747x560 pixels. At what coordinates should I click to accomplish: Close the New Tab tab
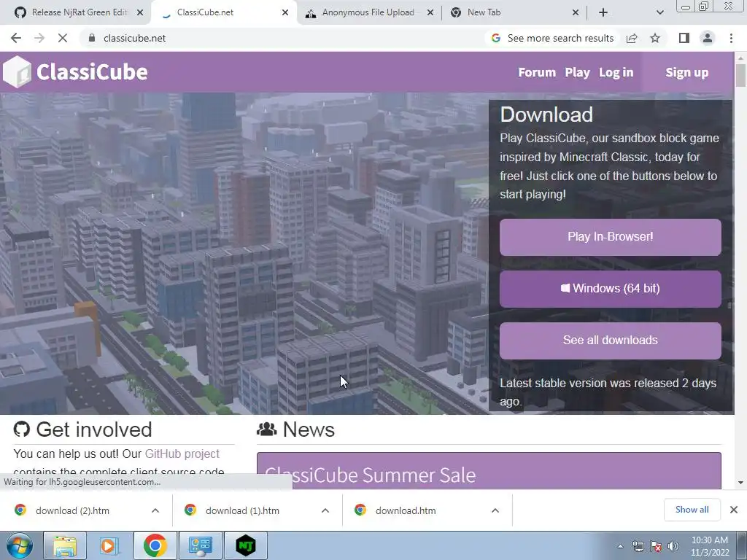[x=576, y=12]
